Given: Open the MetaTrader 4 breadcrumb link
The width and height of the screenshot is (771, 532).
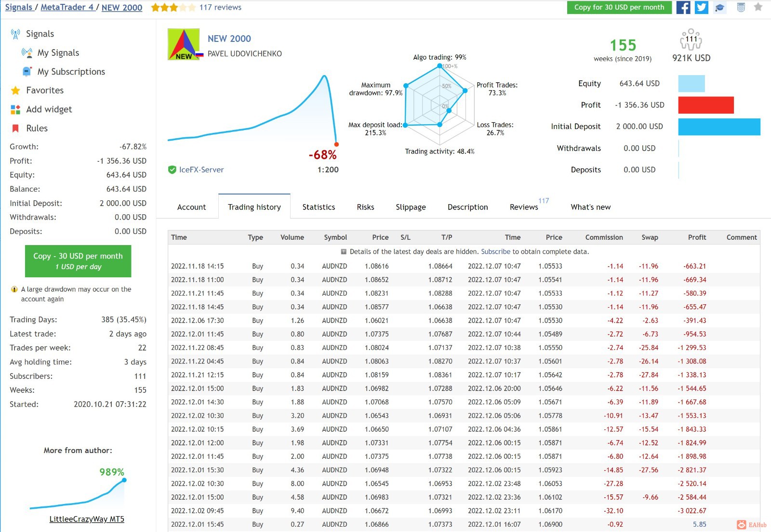Looking at the screenshot, I should click(67, 7).
